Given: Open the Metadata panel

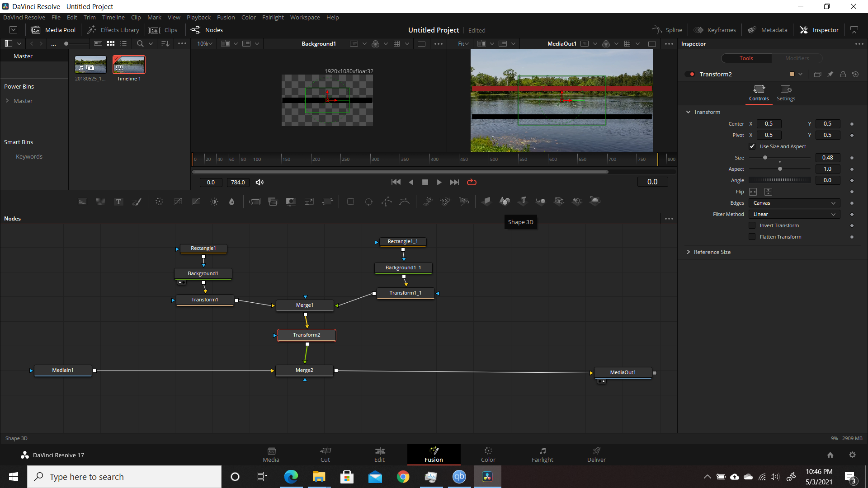Looking at the screenshot, I should click(768, 30).
